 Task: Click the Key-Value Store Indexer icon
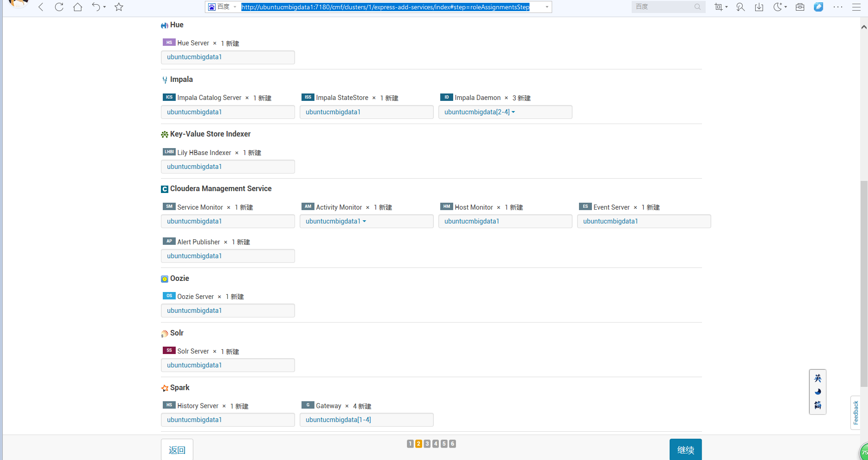coord(165,135)
